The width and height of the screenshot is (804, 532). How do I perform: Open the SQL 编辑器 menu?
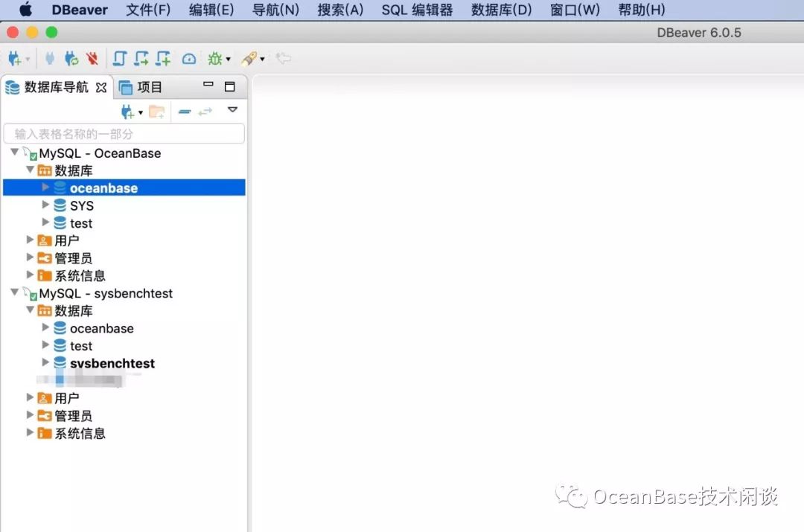417,10
